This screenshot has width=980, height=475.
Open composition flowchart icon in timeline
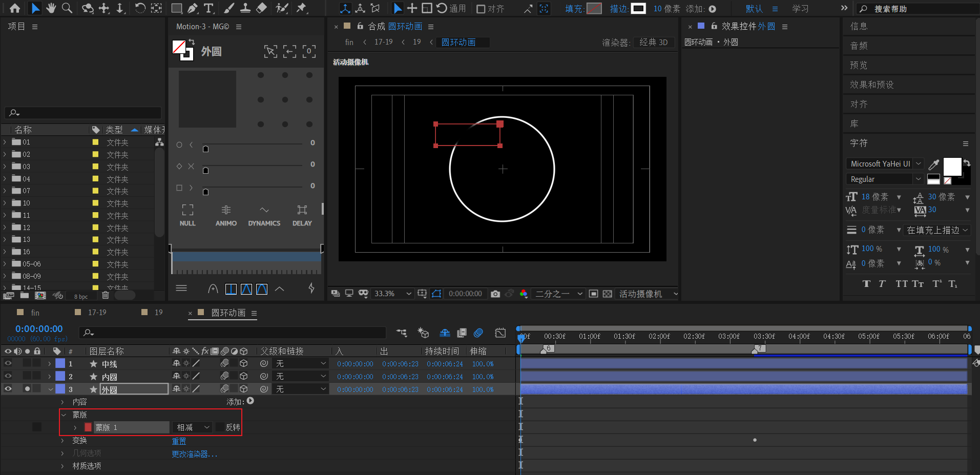(x=402, y=333)
